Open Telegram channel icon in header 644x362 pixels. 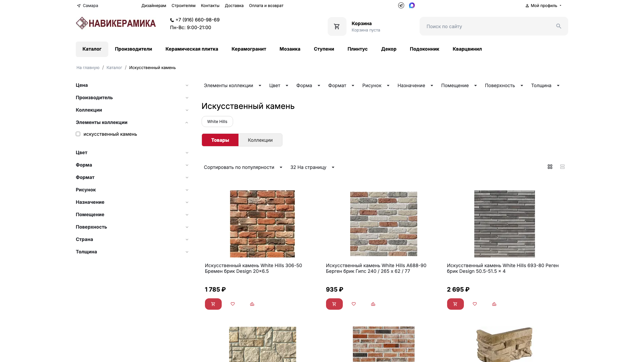tap(401, 5)
